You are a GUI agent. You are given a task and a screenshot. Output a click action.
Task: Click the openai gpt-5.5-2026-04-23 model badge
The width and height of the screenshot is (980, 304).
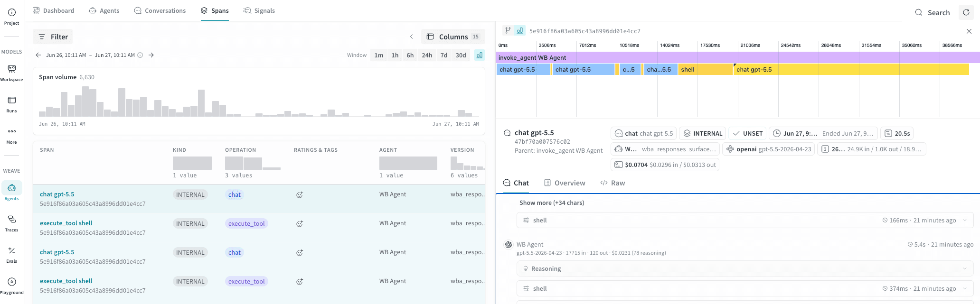click(768, 149)
